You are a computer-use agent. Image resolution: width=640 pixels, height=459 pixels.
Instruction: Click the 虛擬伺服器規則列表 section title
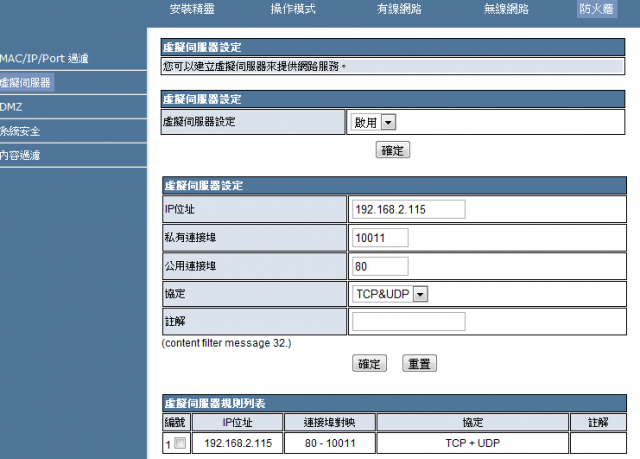pyautogui.click(x=215, y=404)
